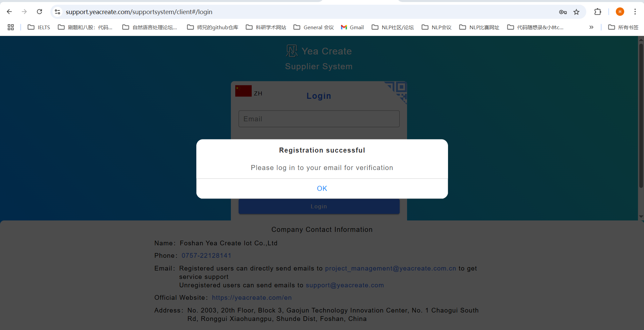Bookmark this page with star icon
Screen dimensions: 644x330
pos(576,12)
